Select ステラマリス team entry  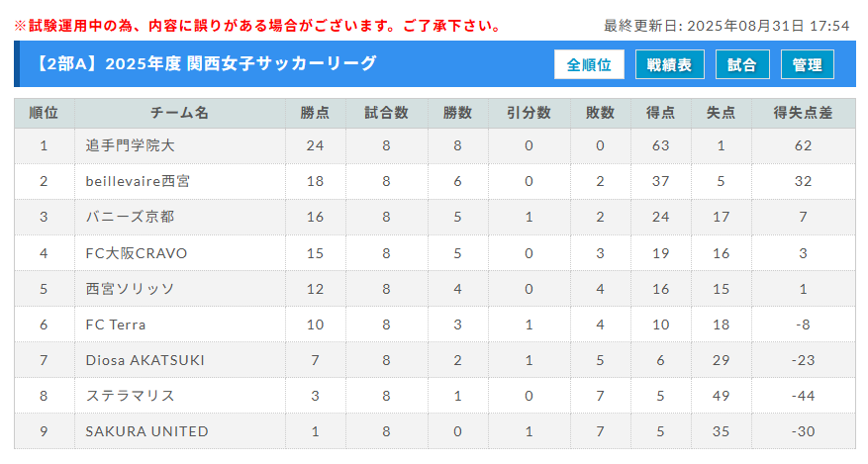click(x=130, y=396)
